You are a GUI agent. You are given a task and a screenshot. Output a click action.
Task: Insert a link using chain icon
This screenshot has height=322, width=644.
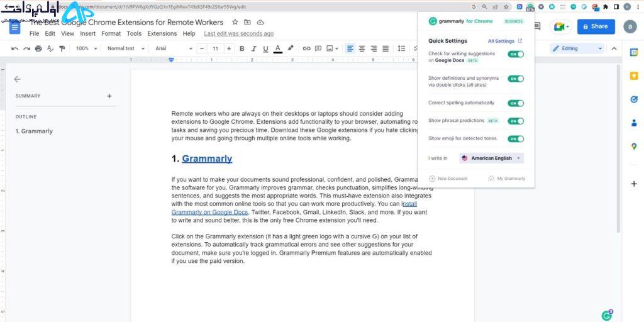(x=306, y=48)
